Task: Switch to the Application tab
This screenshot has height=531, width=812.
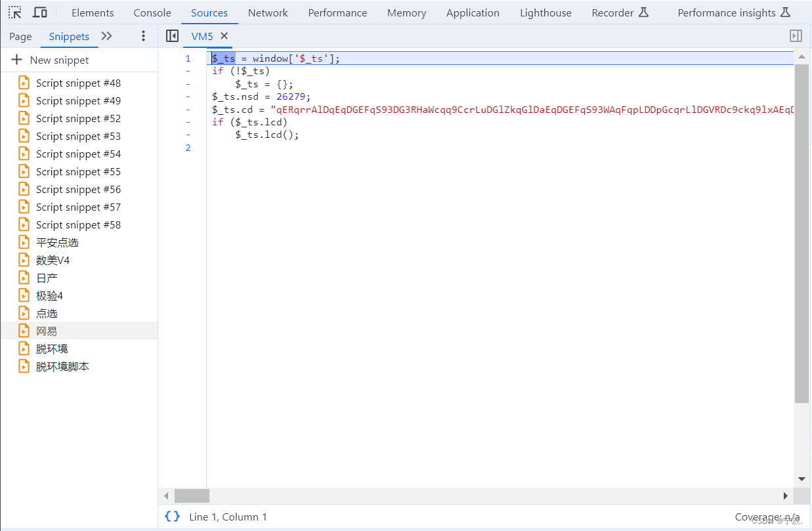Action: (473, 12)
